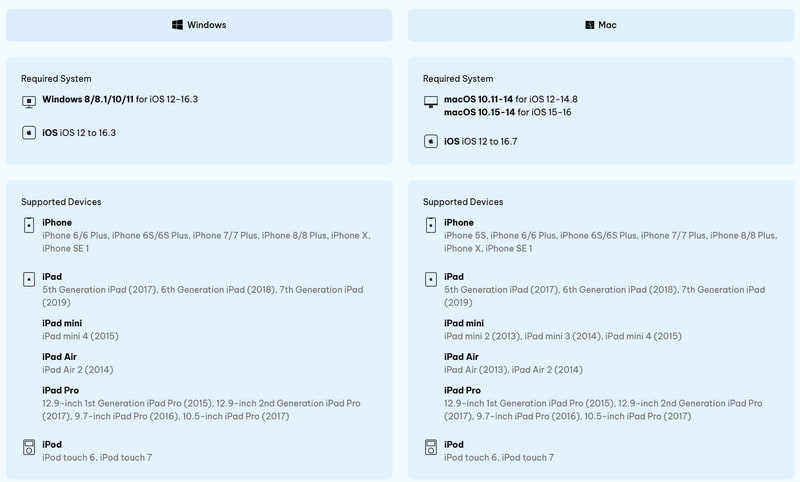
Task: Click 'iPod touch 6, iPod touch 7' in Mac column
Action: pos(498,458)
